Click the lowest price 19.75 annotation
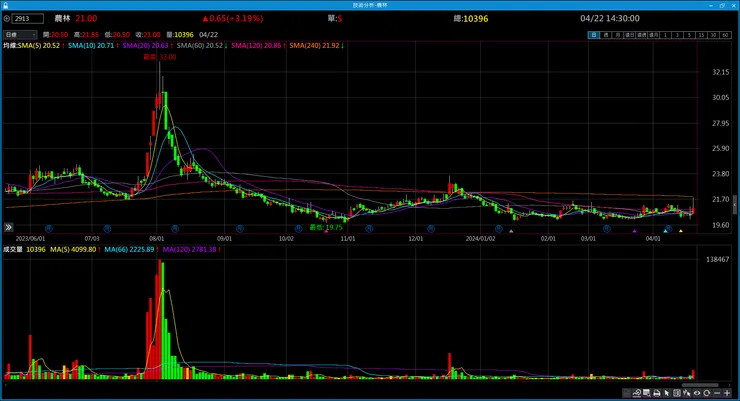 coord(326,227)
